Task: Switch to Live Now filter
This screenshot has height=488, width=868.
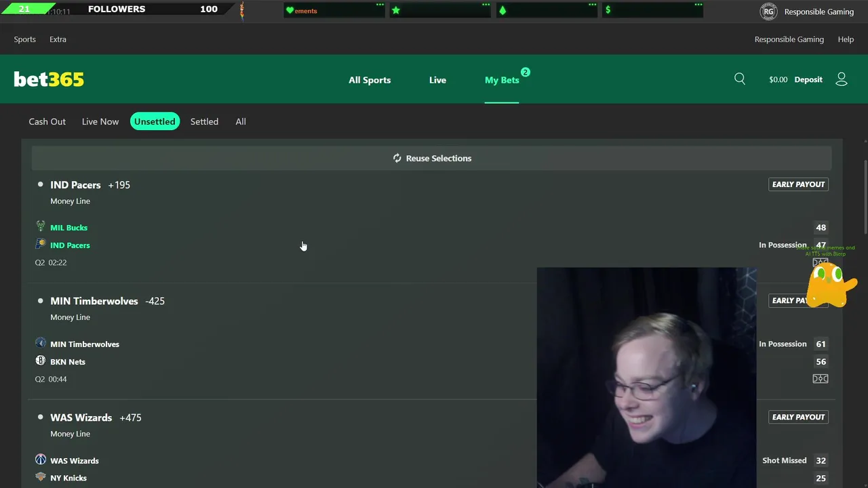Action: coord(100,121)
